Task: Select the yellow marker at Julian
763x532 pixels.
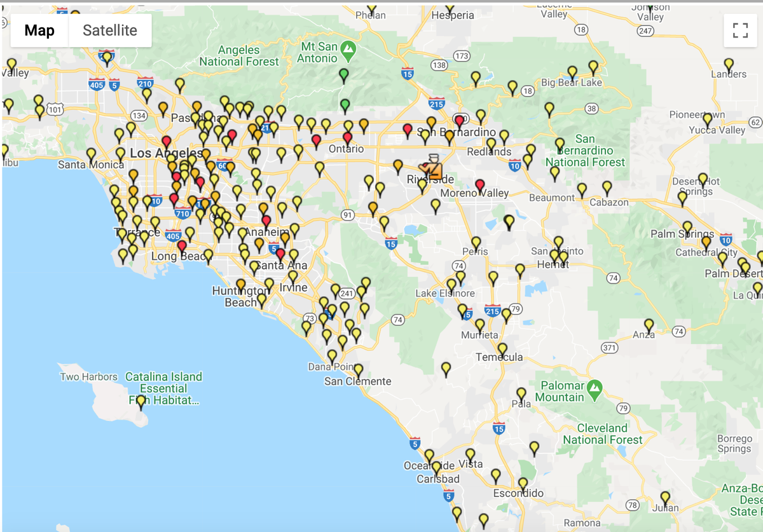Action: pyautogui.click(x=665, y=499)
